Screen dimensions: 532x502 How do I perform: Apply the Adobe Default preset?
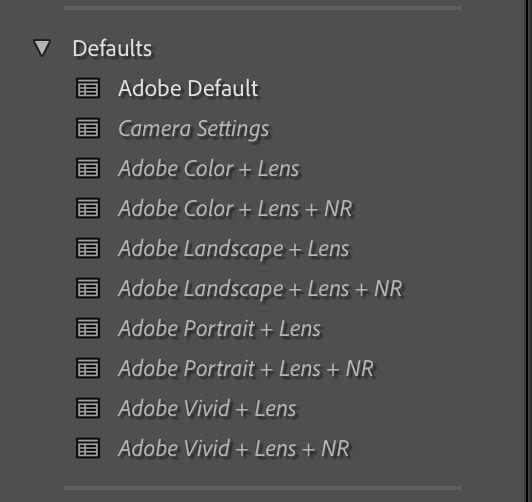click(188, 89)
